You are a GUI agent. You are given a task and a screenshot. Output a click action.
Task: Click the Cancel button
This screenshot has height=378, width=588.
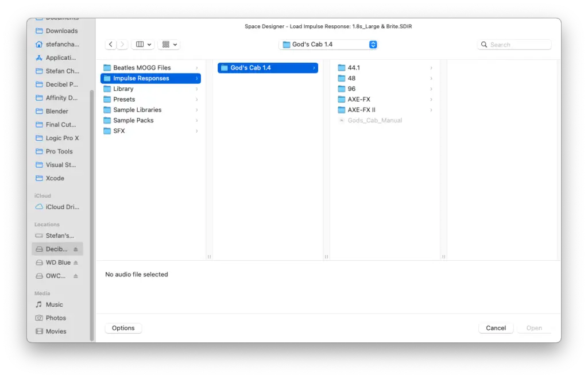point(496,328)
